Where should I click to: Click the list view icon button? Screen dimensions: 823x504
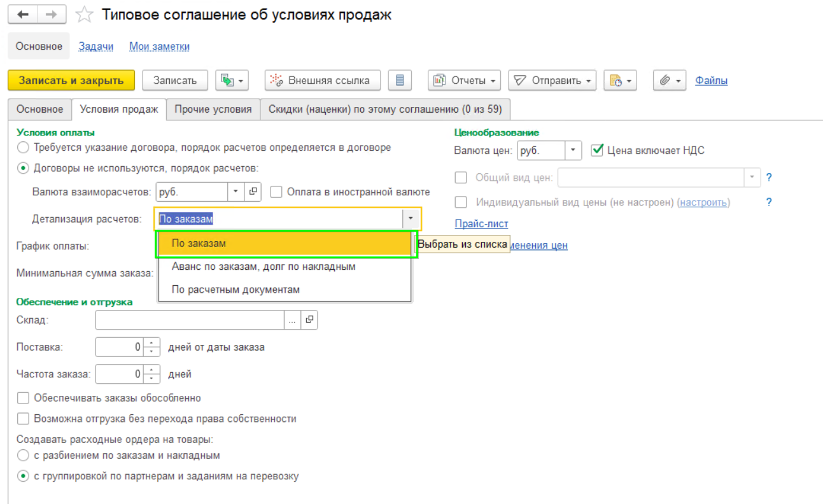tap(400, 80)
